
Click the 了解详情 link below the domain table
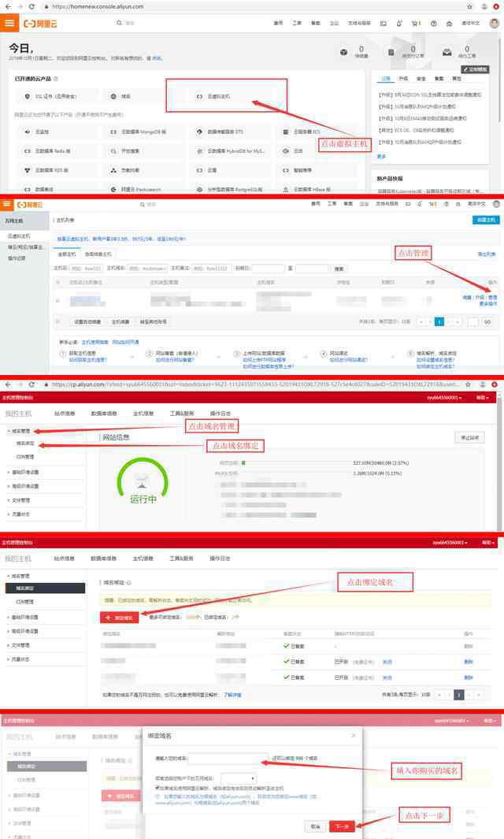point(232,695)
